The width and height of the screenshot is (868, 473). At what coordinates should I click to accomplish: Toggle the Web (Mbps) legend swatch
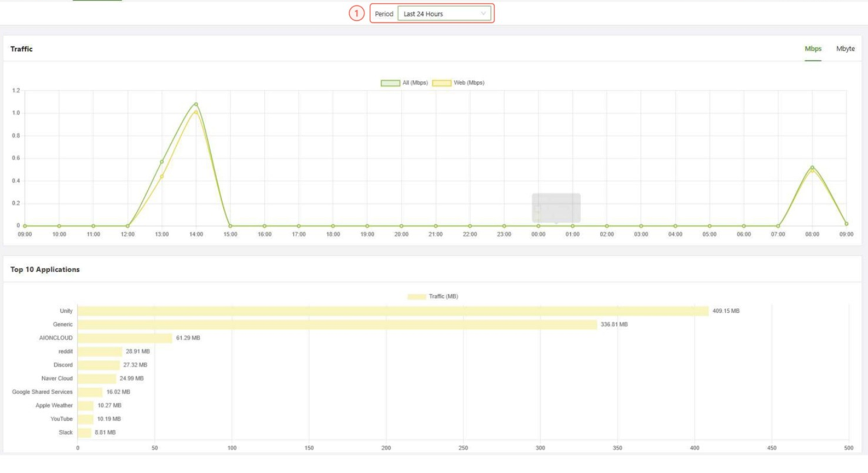click(442, 83)
